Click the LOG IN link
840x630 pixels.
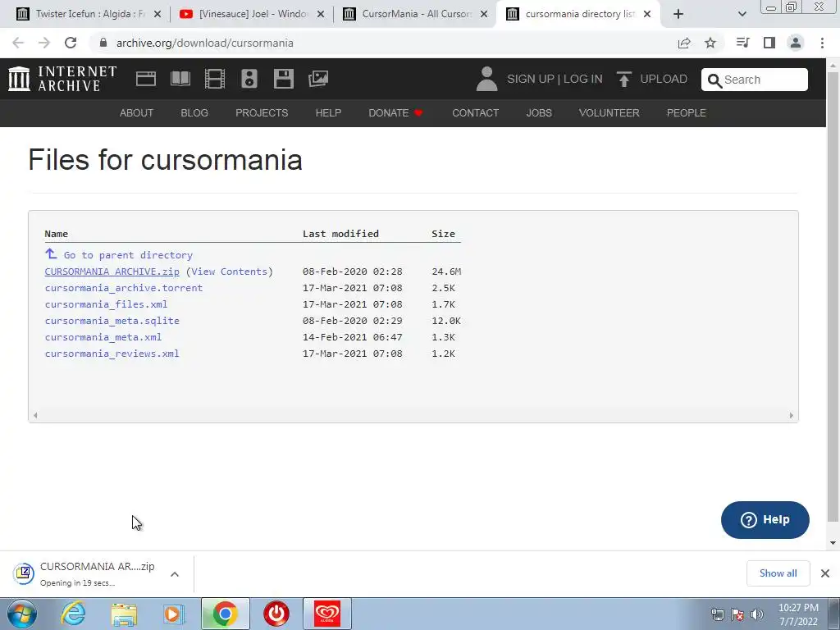tap(583, 80)
